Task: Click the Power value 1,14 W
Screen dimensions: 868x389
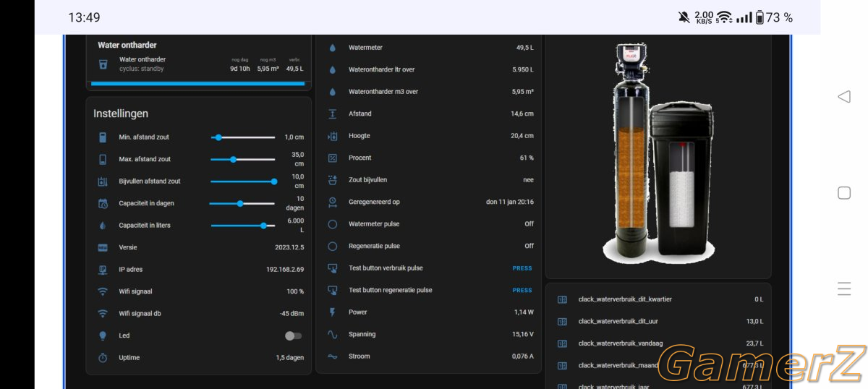Action: [x=524, y=312]
